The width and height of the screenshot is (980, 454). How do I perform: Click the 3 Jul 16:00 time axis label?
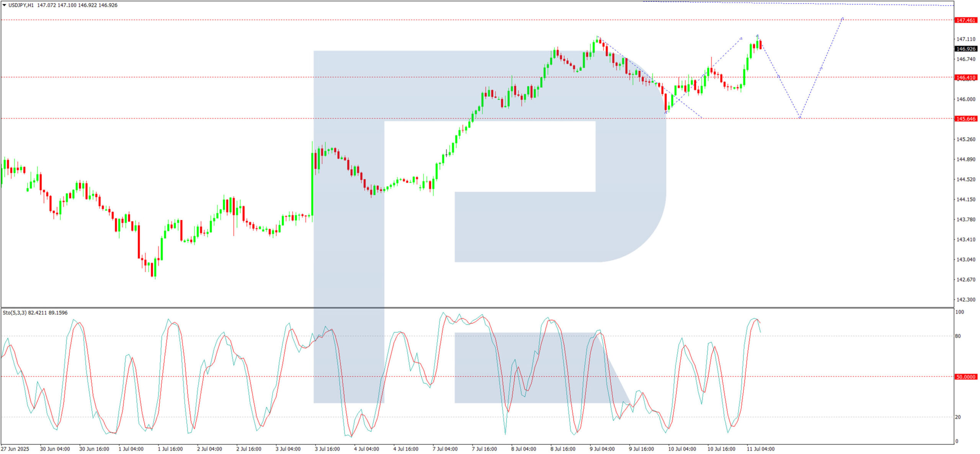[327, 449]
